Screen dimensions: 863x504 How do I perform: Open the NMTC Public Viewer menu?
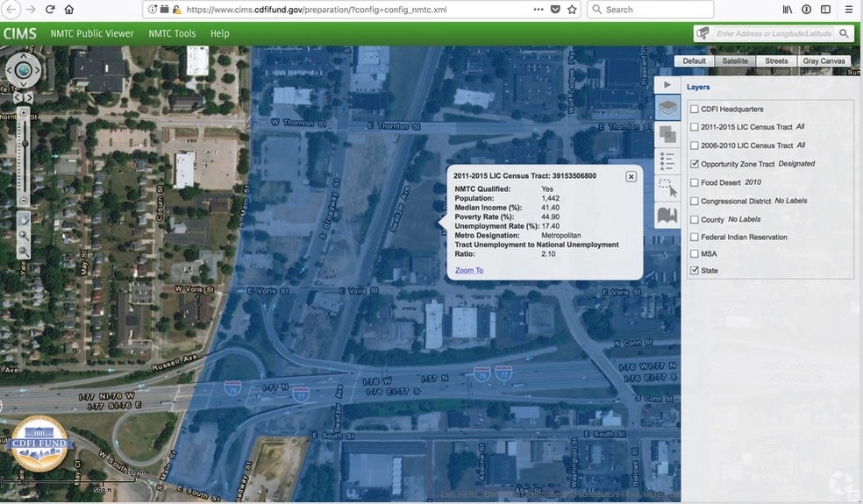point(92,33)
